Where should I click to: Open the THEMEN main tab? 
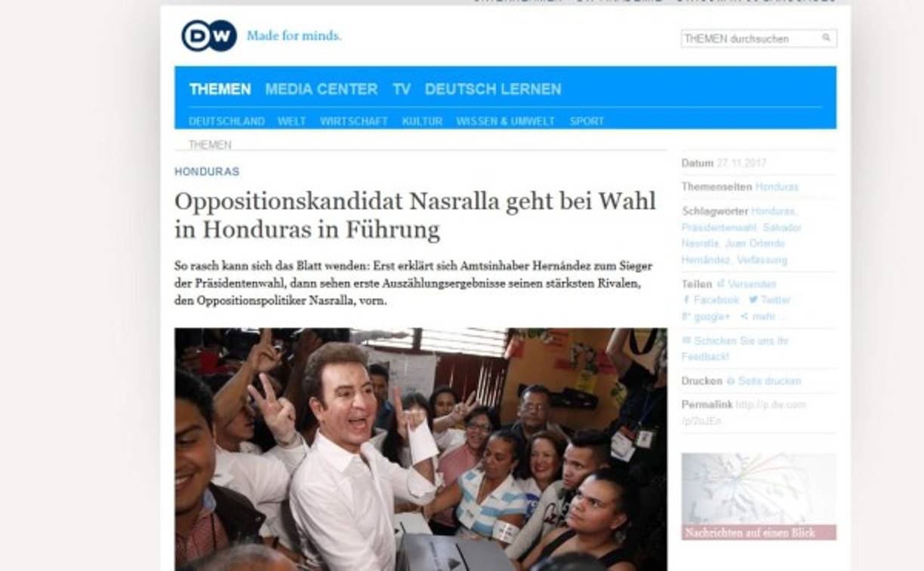pos(220,89)
